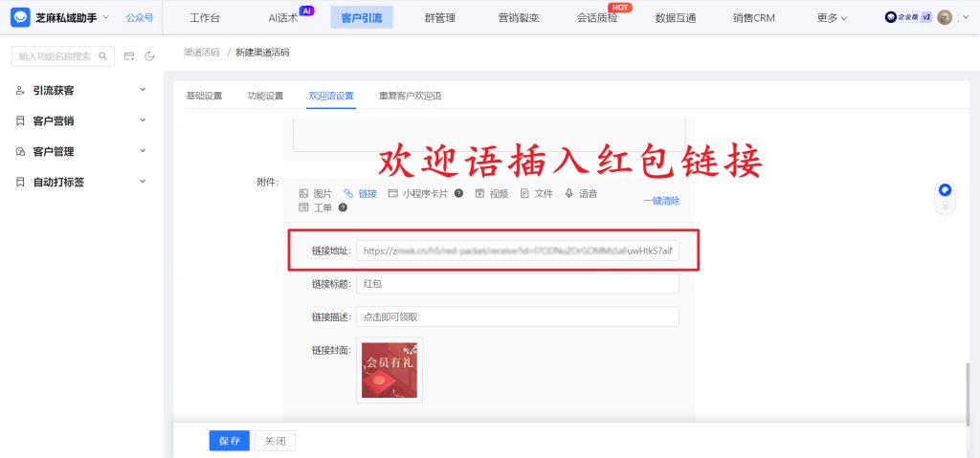The height and width of the screenshot is (458, 980).
Task: Expand the 芝麻私域助手 account dropdown arrow
Action: (105, 17)
